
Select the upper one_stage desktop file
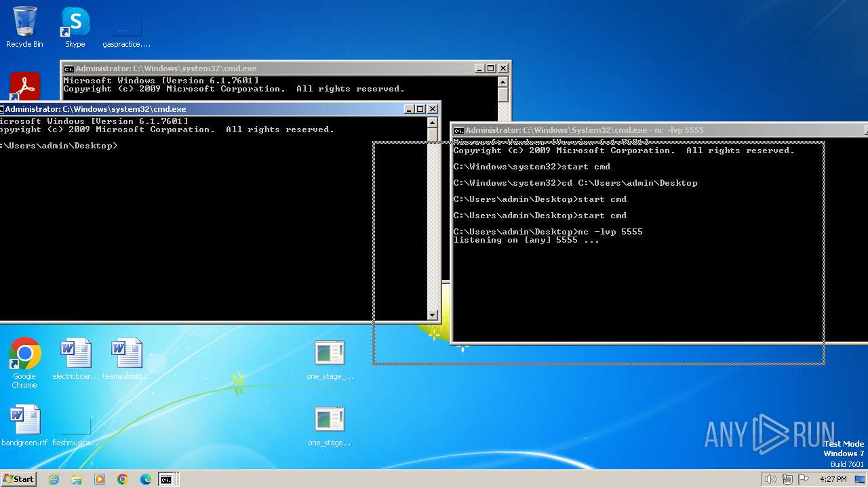pyautogui.click(x=330, y=359)
